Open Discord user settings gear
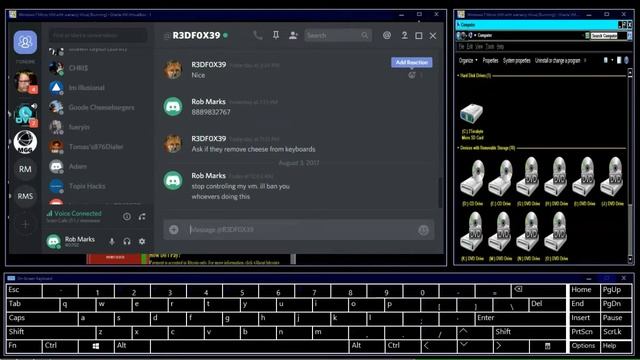 pos(142,242)
